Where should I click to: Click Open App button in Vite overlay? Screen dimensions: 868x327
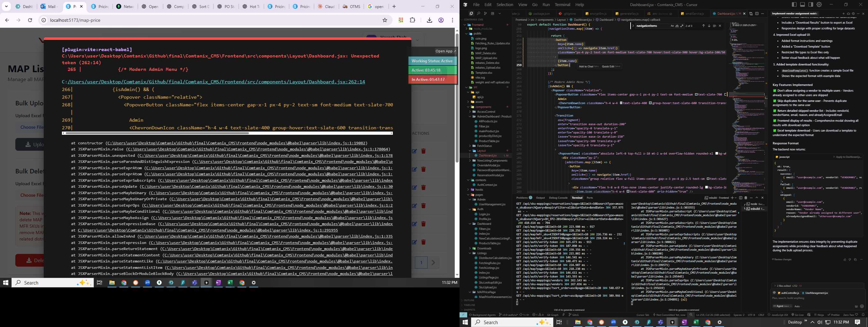(445, 51)
